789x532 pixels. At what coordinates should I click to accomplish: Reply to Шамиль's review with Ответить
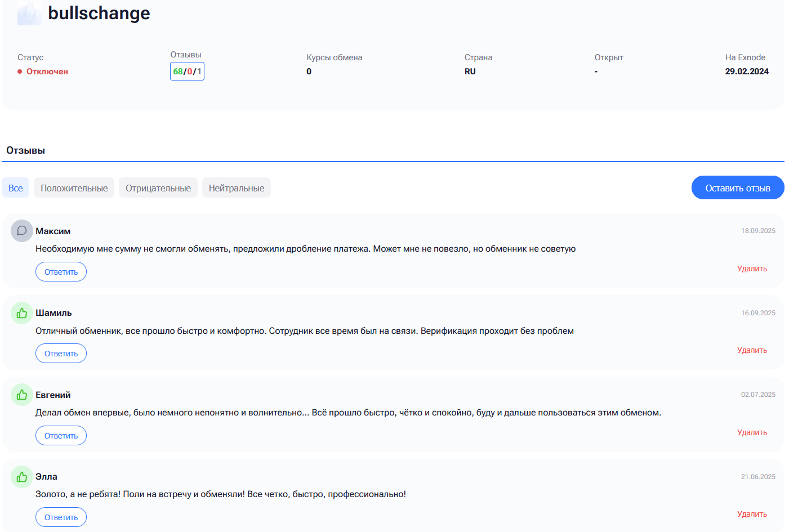pyautogui.click(x=61, y=354)
